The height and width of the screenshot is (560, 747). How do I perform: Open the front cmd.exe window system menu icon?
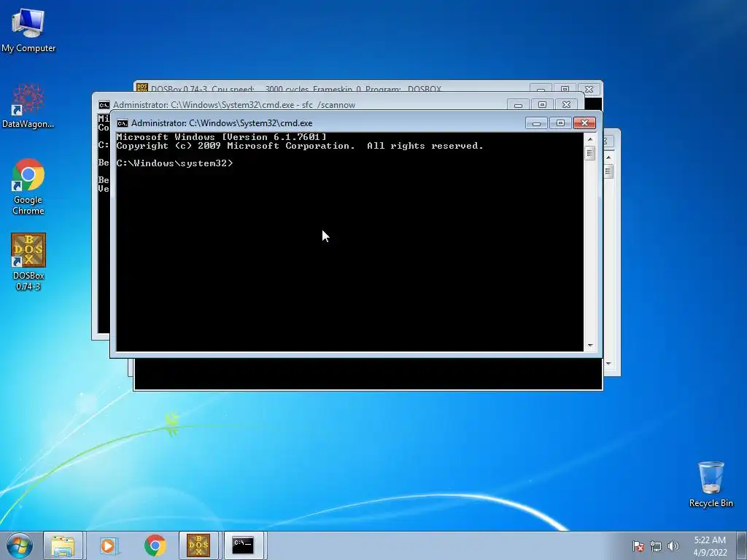click(123, 123)
